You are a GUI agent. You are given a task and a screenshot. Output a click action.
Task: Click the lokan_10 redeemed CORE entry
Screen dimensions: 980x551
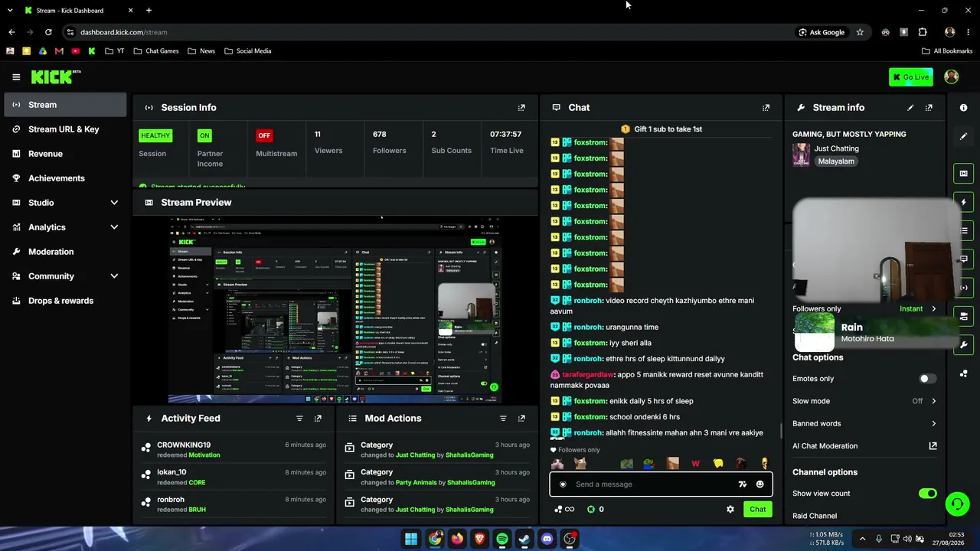click(234, 478)
